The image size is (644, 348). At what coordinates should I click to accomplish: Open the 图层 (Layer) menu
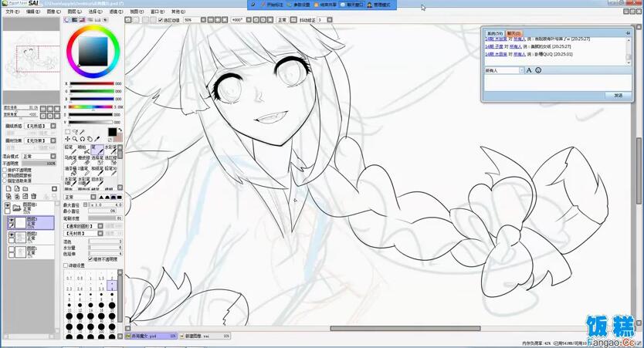[x=74, y=12]
